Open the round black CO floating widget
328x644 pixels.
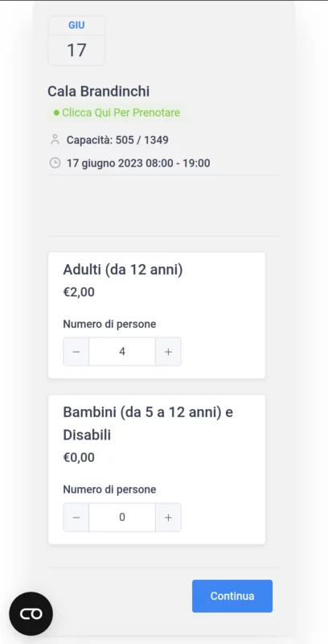[31, 613]
